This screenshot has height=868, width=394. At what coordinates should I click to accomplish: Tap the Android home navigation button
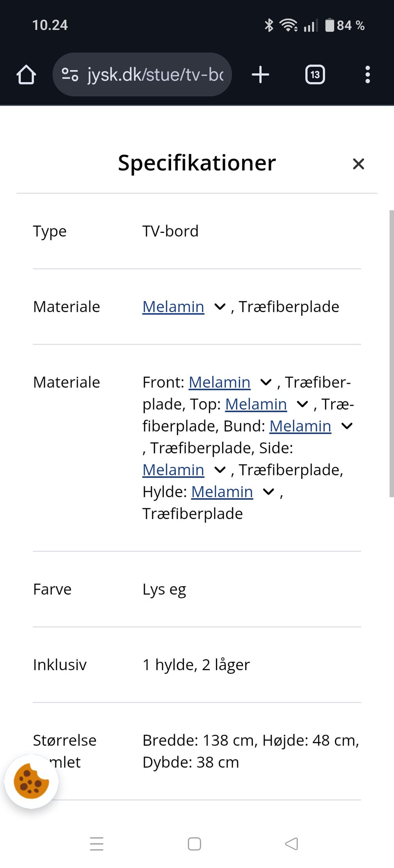pyautogui.click(x=193, y=844)
